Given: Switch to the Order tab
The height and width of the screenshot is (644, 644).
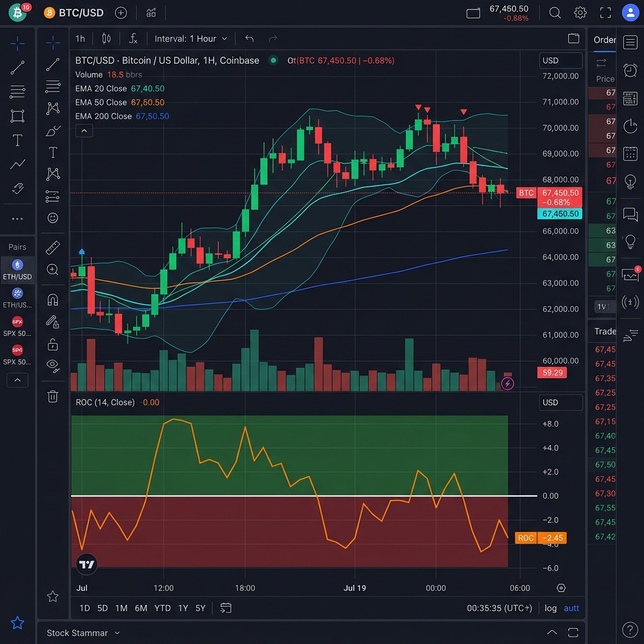Looking at the screenshot, I should [x=604, y=40].
